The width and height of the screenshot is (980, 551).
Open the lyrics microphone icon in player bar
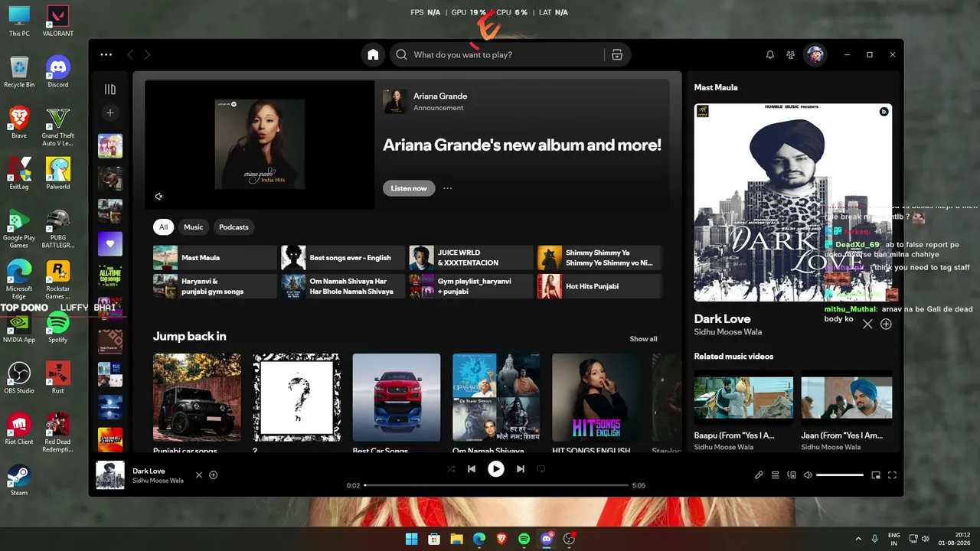(759, 475)
